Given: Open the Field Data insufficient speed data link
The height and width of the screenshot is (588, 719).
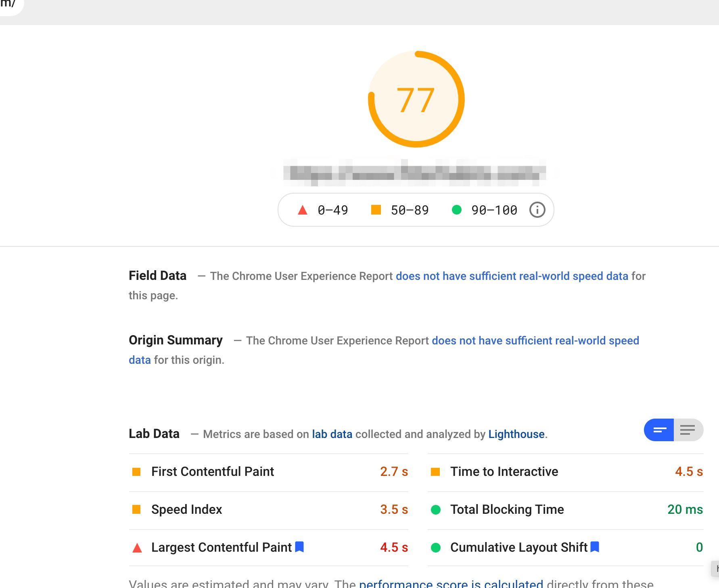Looking at the screenshot, I should [x=512, y=276].
